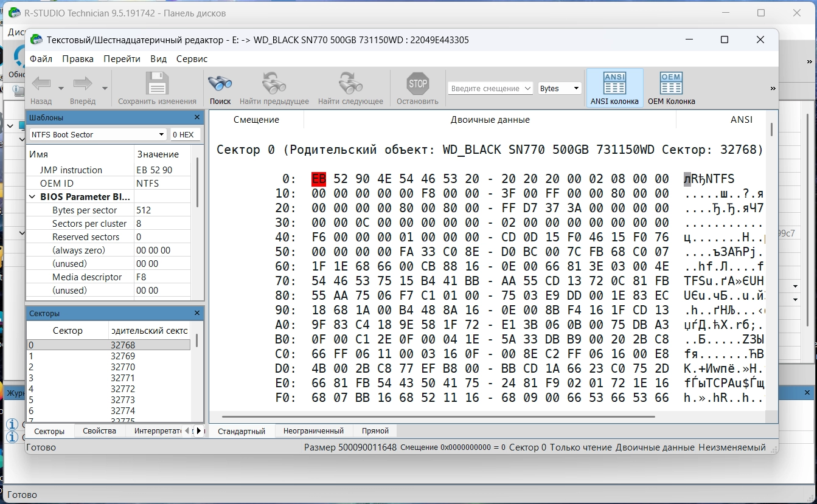817x504 pixels.
Task: Click the Найти предыдущее toolbar icon
Action: [274, 83]
